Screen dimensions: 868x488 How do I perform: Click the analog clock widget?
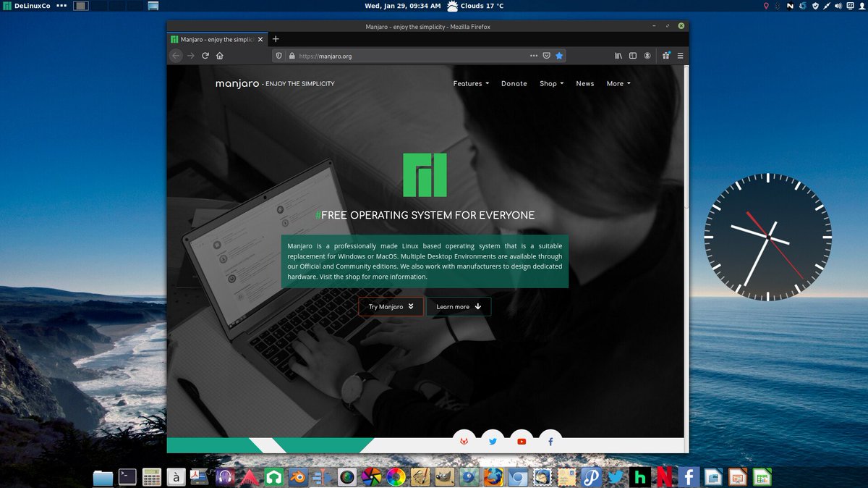pyautogui.click(x=767, y=237)
